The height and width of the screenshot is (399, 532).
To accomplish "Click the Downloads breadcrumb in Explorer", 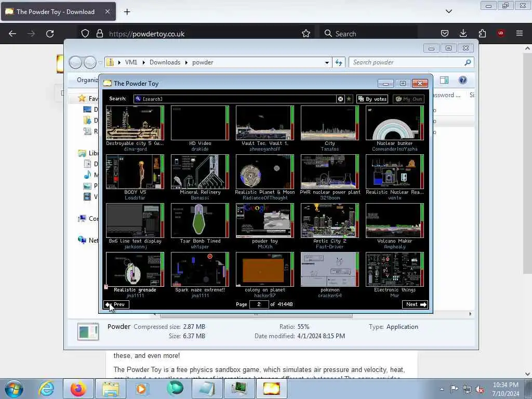I will [165, 62].
